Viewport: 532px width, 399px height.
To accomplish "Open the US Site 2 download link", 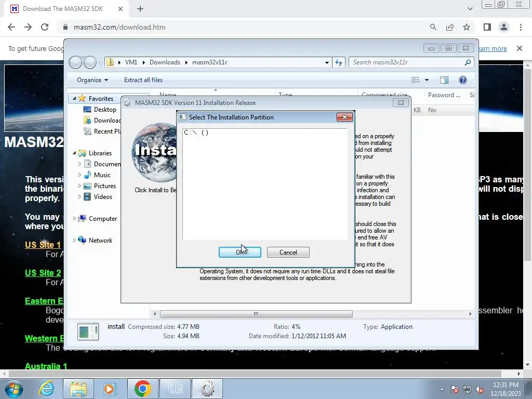I will (x=43, y=273).
